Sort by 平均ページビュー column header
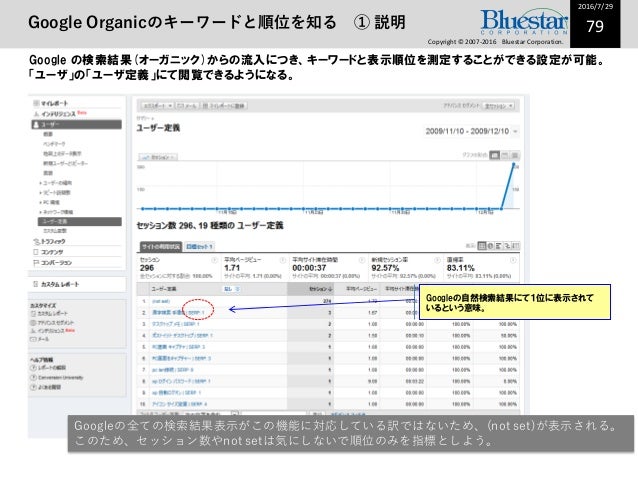The width and height of the screenshot is (638, 479). (x=361, y=289)
